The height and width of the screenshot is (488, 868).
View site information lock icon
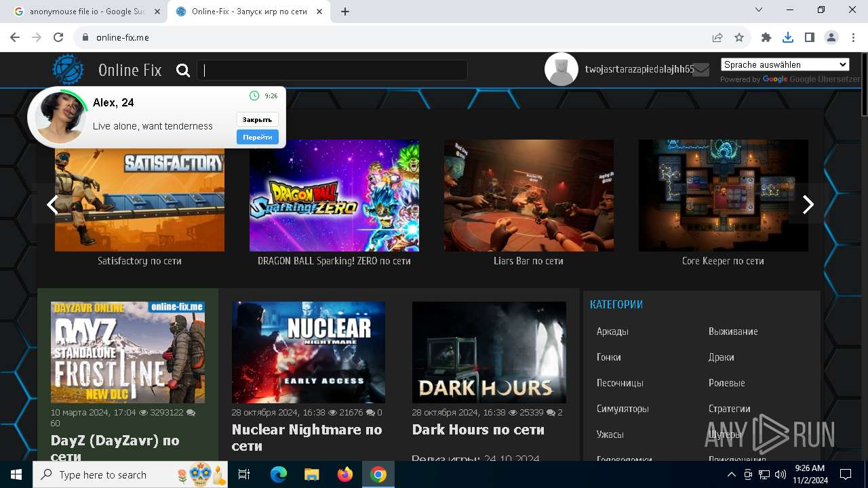point(85,38)
